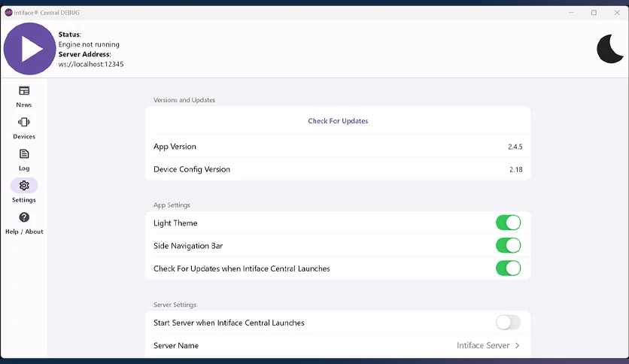This screenshot has height=364, width=629.
Task: Click the server address ws://localhost:12345
Action: (x=91, y=64)
